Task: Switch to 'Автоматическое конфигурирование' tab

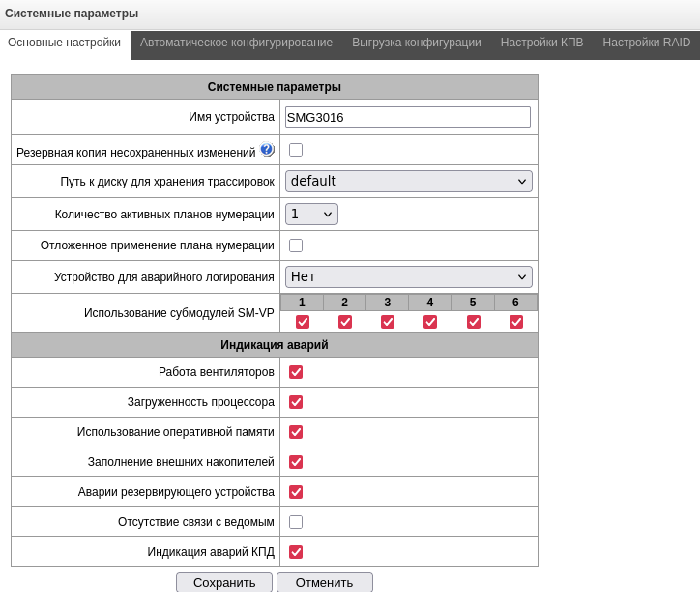Action: pos(236,43)
